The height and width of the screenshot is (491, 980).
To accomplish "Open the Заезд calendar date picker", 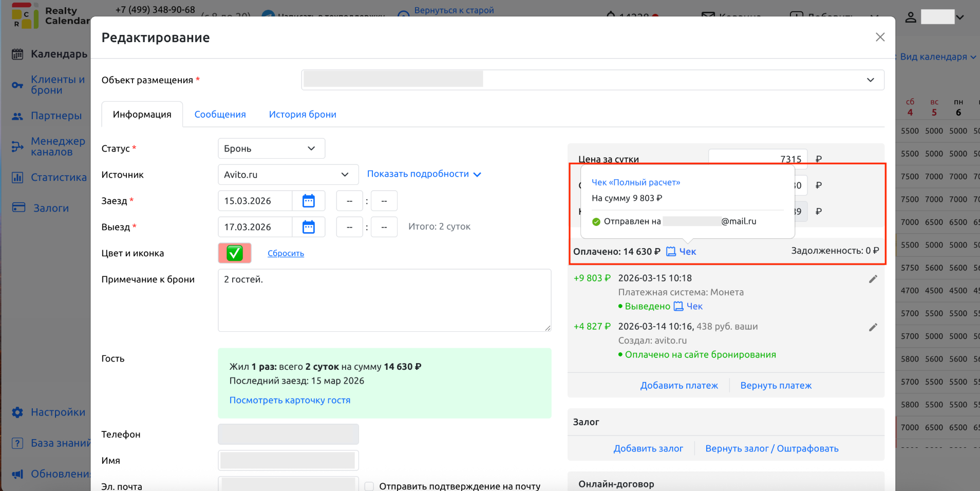I will coord(309,201).
